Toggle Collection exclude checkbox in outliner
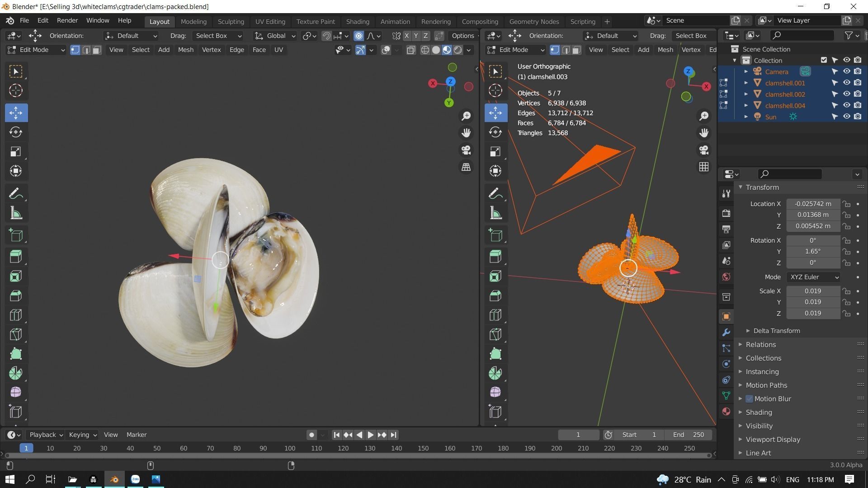868x488 pixels. click(x=824, y=60)
